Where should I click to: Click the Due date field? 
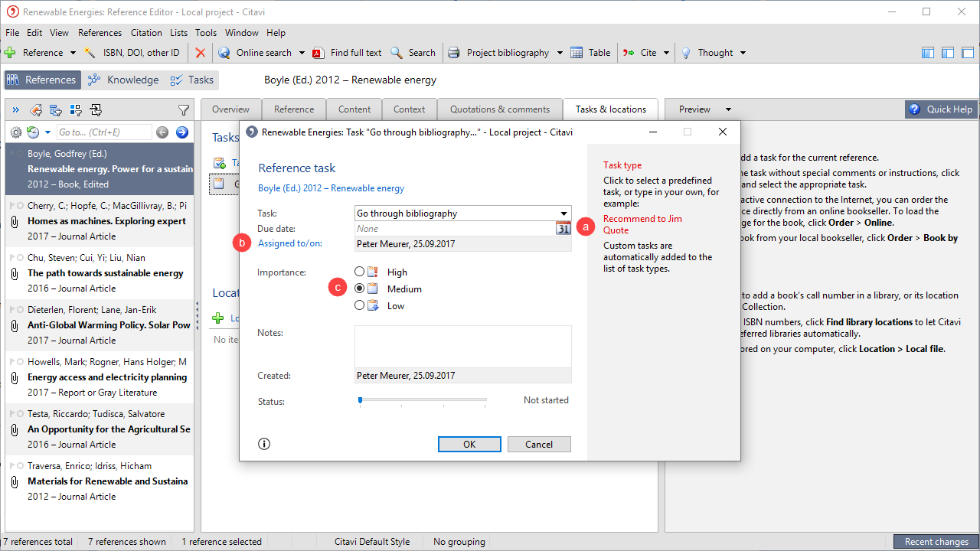(456, 228)
